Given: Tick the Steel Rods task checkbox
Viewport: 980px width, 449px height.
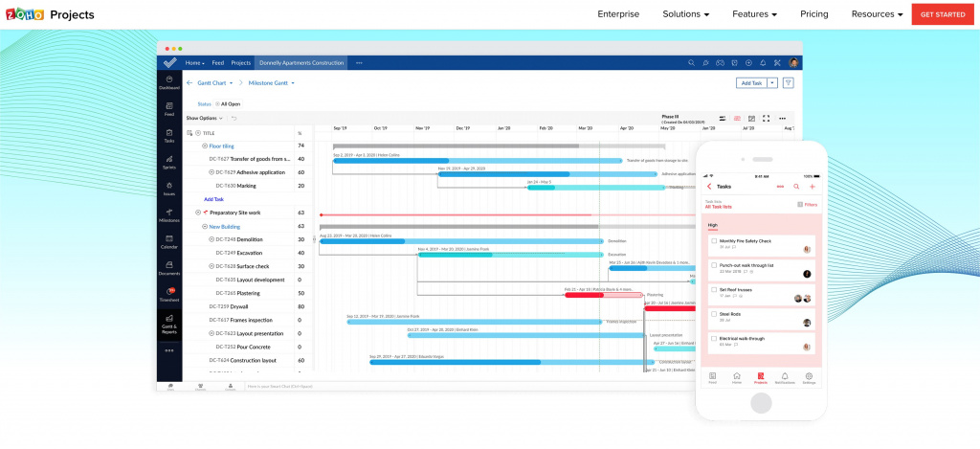Looking at the screenshot, I should tap(713, 313).
